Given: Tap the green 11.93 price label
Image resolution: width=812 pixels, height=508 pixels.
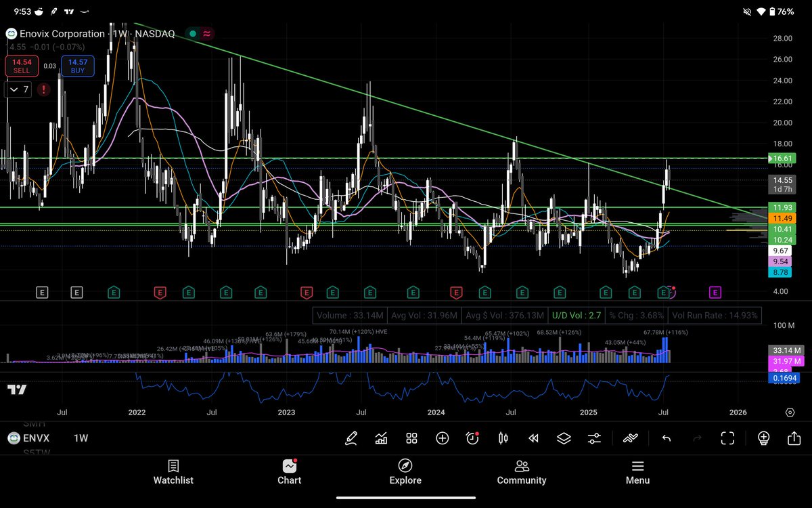Looking at the screenshot, I should point(783,207).
